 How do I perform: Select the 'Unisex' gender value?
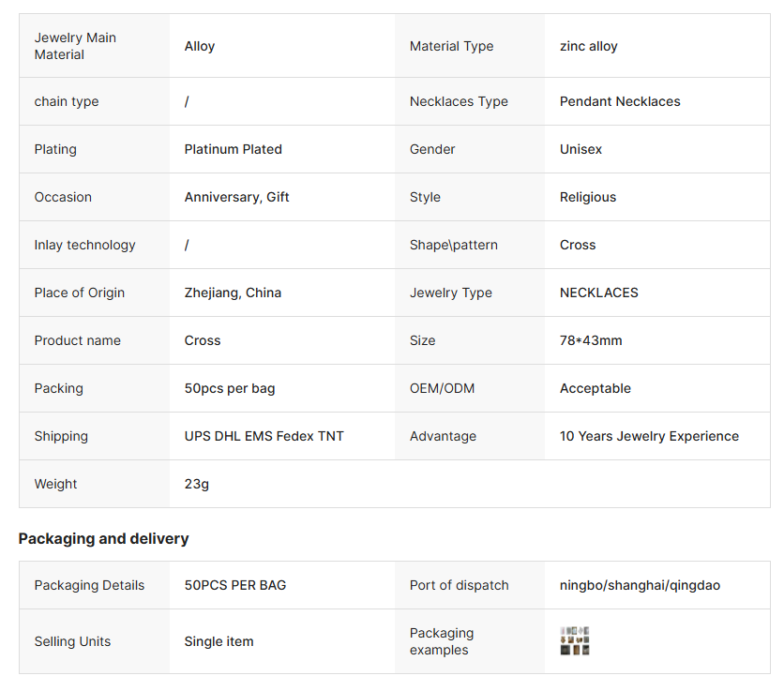pos(580,149)
